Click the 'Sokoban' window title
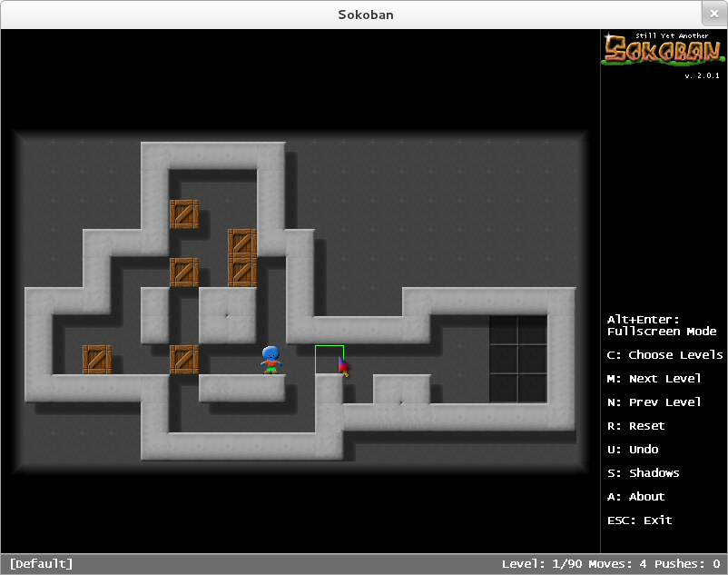This screenshot has width=728, height=575. pyautogui.click(x=366, y=15)
